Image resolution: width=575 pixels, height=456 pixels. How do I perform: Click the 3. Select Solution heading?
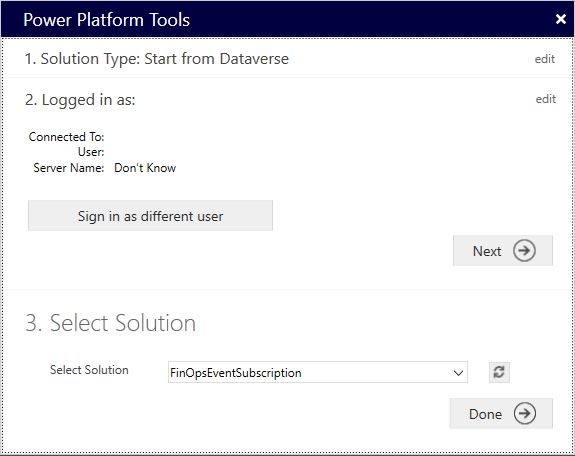pyautogui.click(x=110, y=323)
